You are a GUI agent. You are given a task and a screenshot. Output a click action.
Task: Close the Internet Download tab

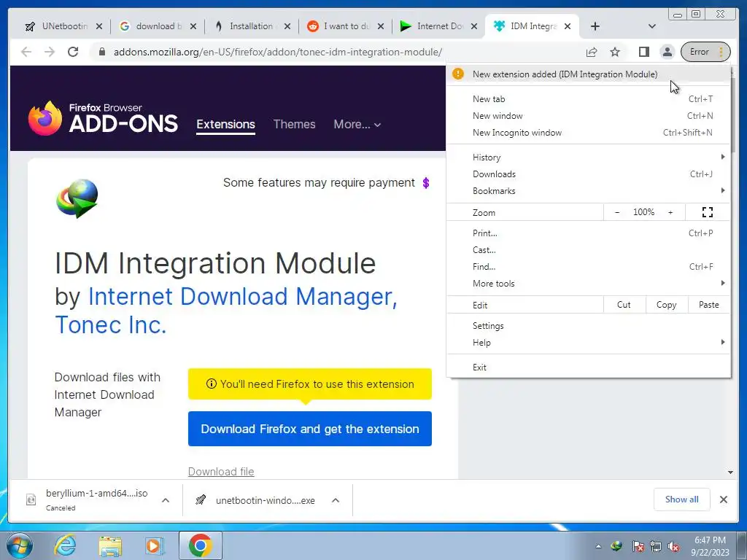click(474, 26)
